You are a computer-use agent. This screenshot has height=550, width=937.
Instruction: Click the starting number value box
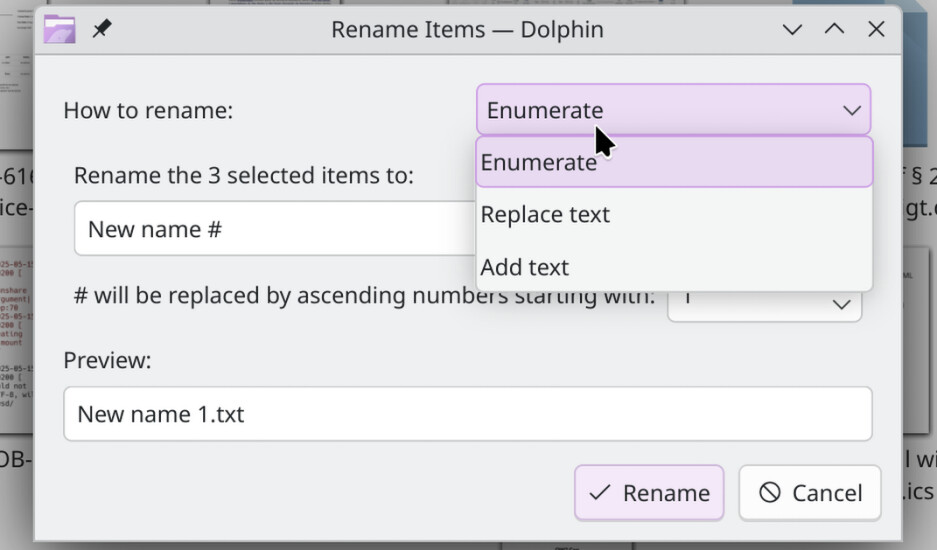[764, 305]
